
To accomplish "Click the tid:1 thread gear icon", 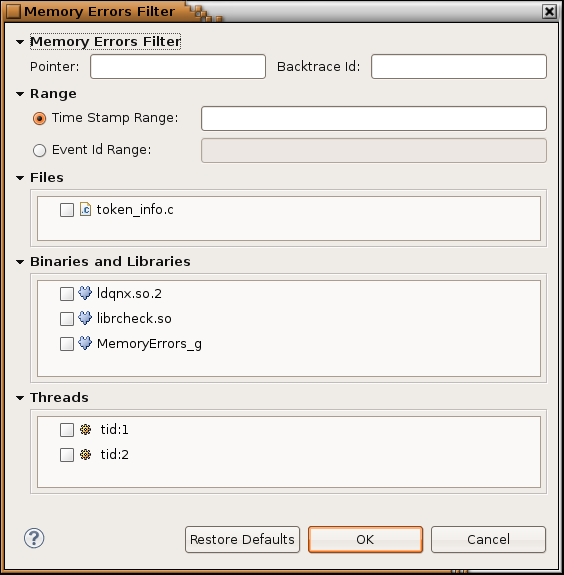I will (x=85, y=429).
